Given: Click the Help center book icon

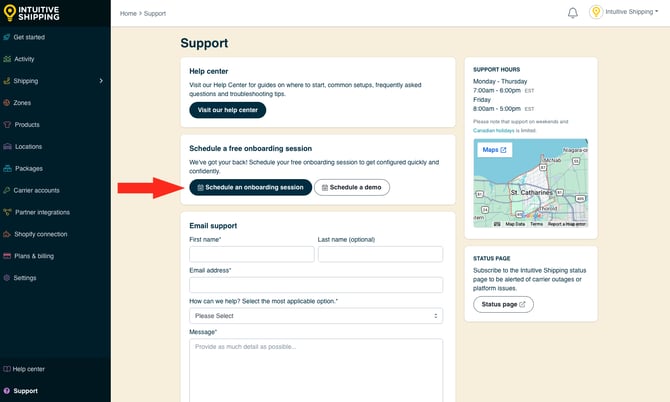Looking at the screenshot, I should click(7, 369).
